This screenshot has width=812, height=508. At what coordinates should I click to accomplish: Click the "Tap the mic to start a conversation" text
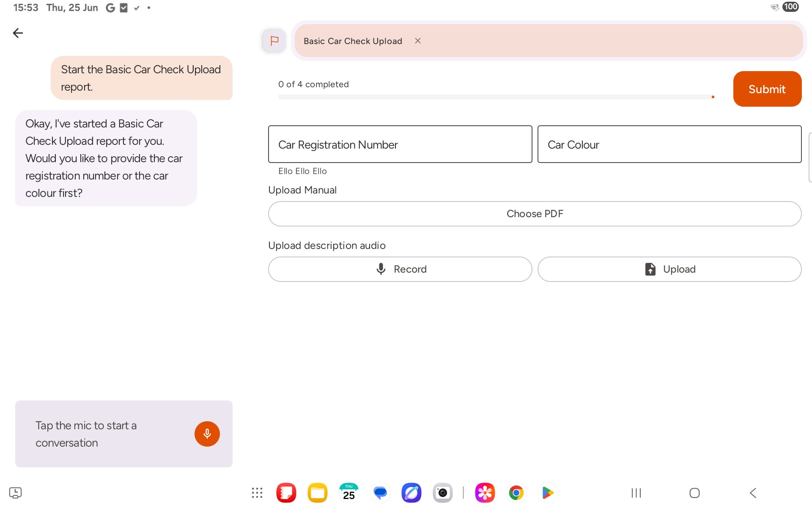pyautogui.click(x=86, y=434)
